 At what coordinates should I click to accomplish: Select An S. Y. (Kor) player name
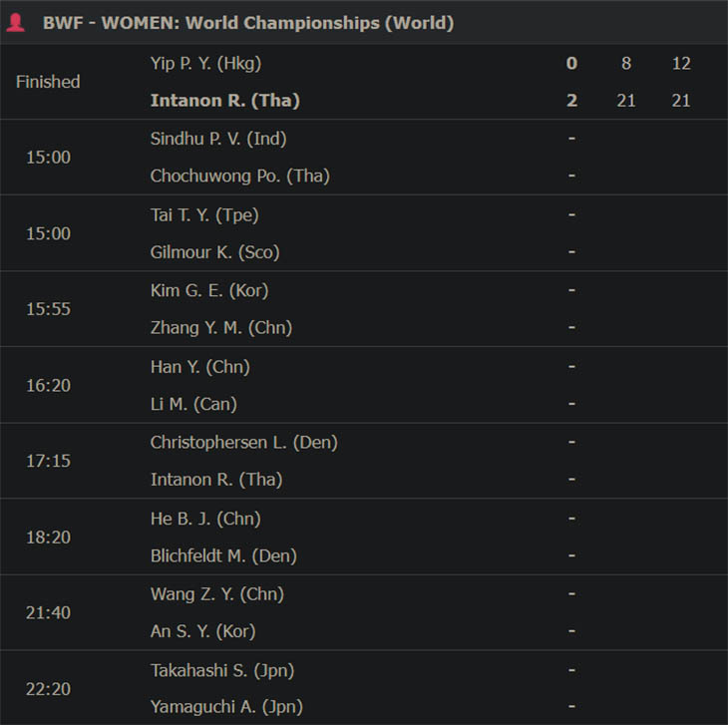(x=202, y=631)
